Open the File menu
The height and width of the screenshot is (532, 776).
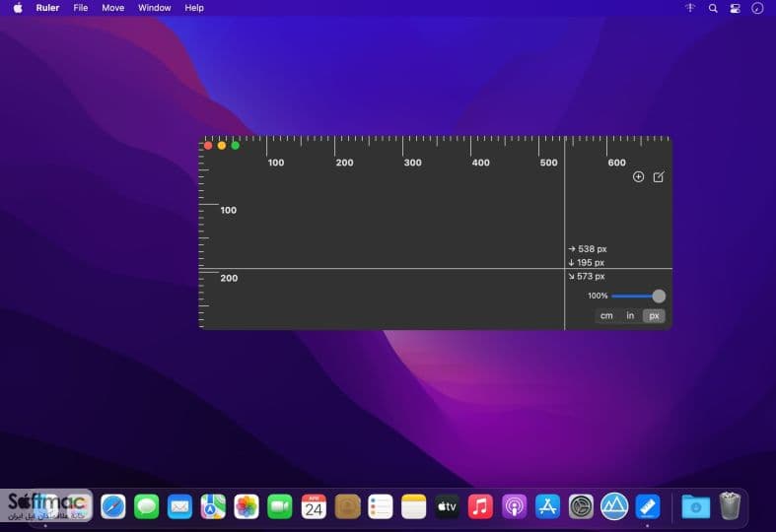80,8
